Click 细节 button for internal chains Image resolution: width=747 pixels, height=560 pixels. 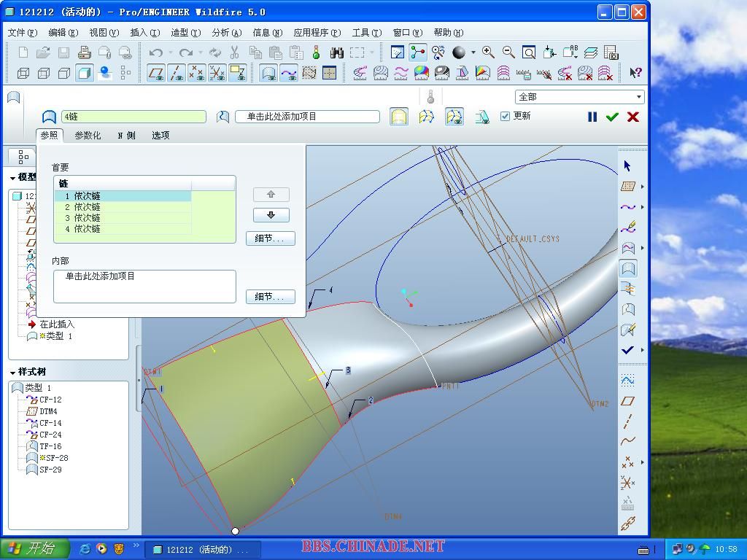pos(270,297)
